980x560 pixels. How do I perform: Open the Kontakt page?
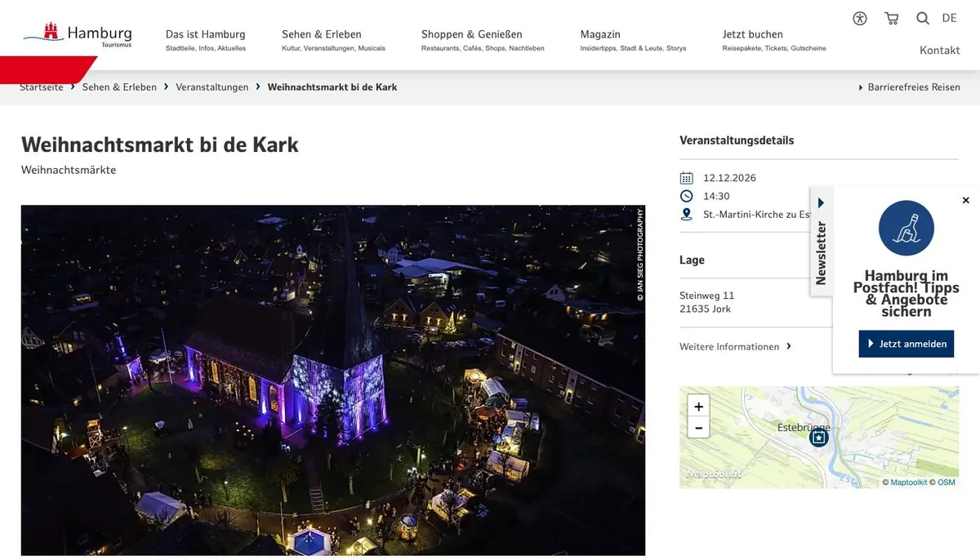939,50
